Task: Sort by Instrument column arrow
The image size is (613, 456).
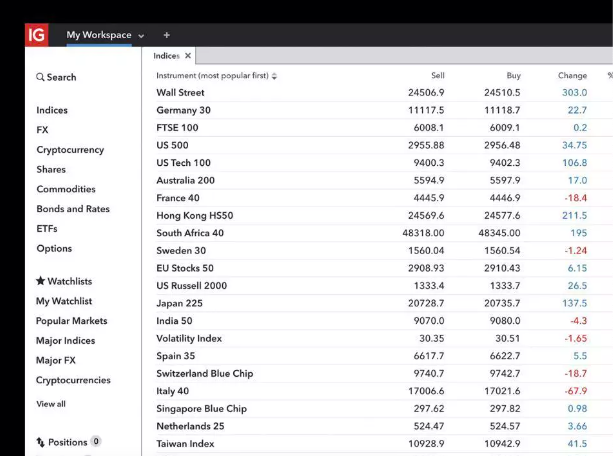Action: tap(274, 76)
